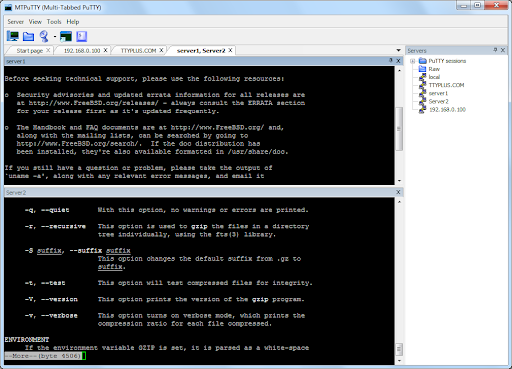Select Server2 entry in Servers tree
The image size is (512, 369).
click(438, 101)
